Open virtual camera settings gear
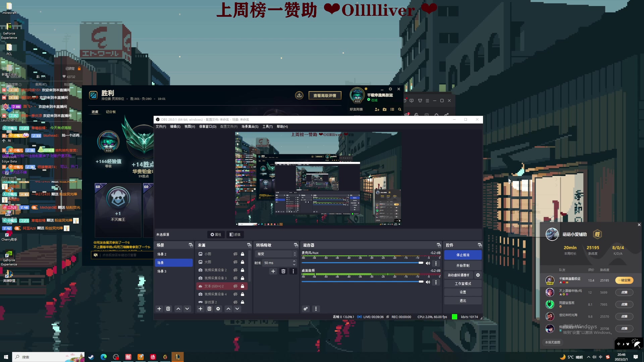 click(x=478, y=275)
